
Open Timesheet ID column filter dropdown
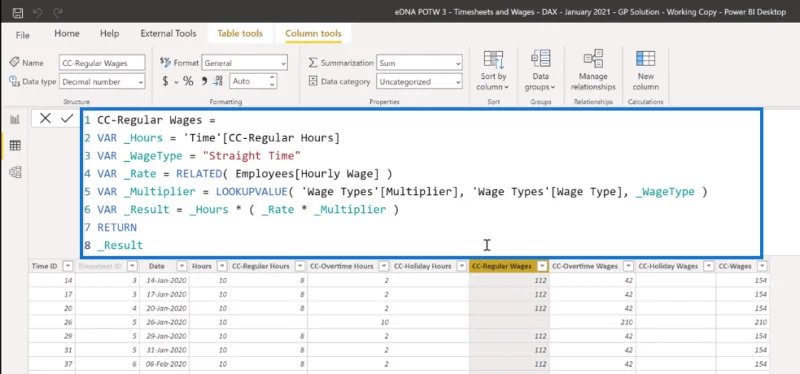coord(132,266)
